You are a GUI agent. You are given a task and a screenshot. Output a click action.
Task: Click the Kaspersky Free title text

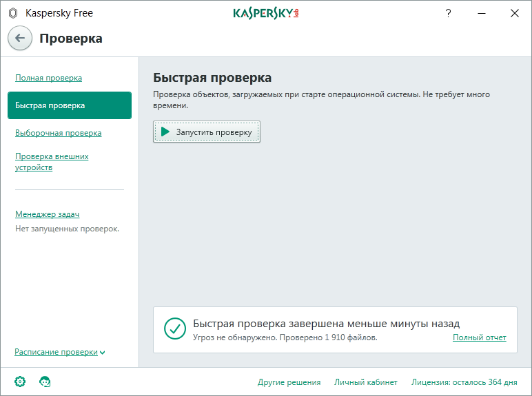59,13
